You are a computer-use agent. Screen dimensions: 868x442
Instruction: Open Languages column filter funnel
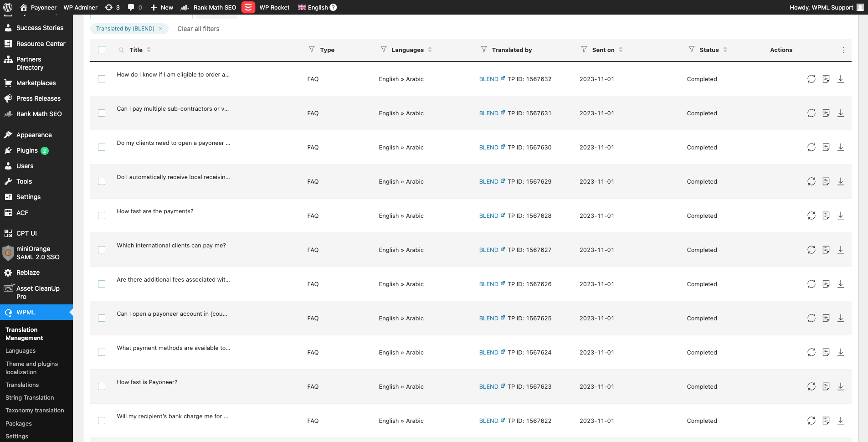pos(384,49)
